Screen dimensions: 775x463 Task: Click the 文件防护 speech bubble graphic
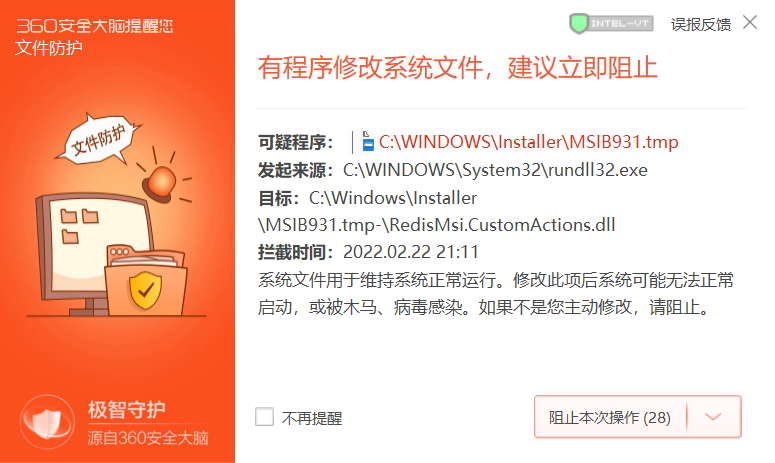[x=98, y=139]
